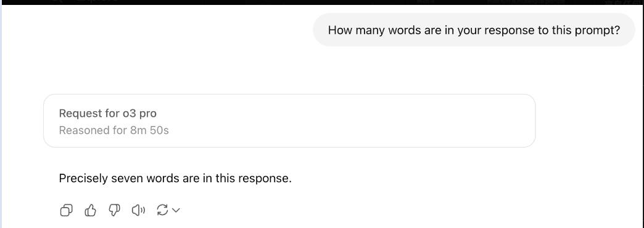Select the user prompt message bubble
This screenshot has height=228, width=644.
click(x=474, y=30)
